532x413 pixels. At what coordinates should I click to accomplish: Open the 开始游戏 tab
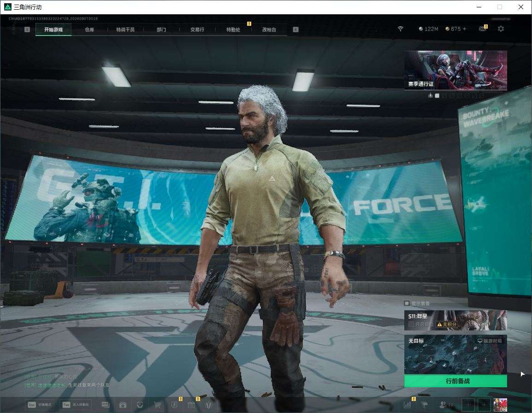[x=53, y=29]
